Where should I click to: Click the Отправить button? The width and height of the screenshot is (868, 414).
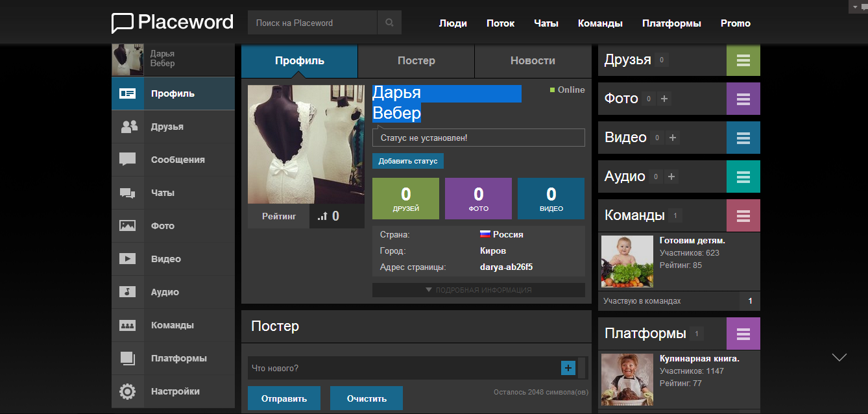click(284, 398)
